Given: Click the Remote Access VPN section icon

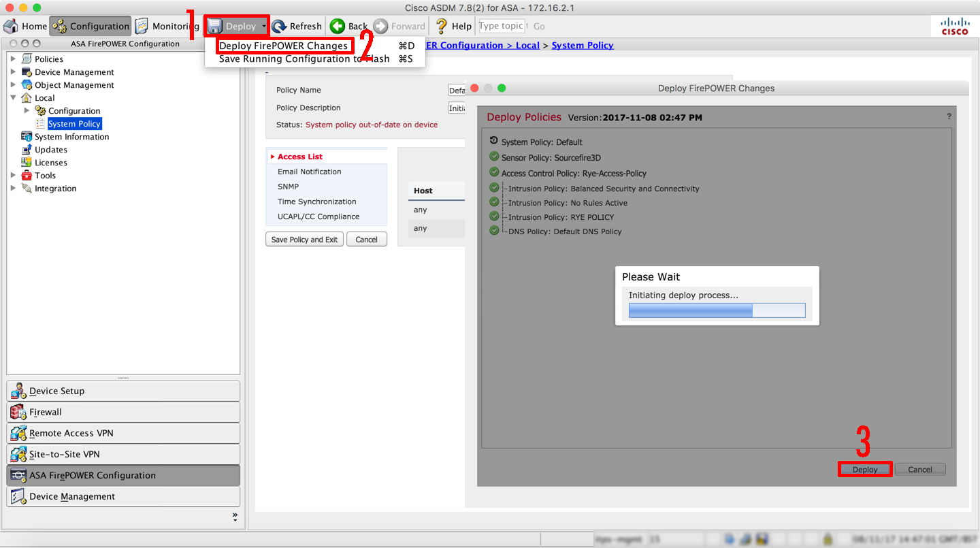Looking at the screenshot, I should pos(18,434).
